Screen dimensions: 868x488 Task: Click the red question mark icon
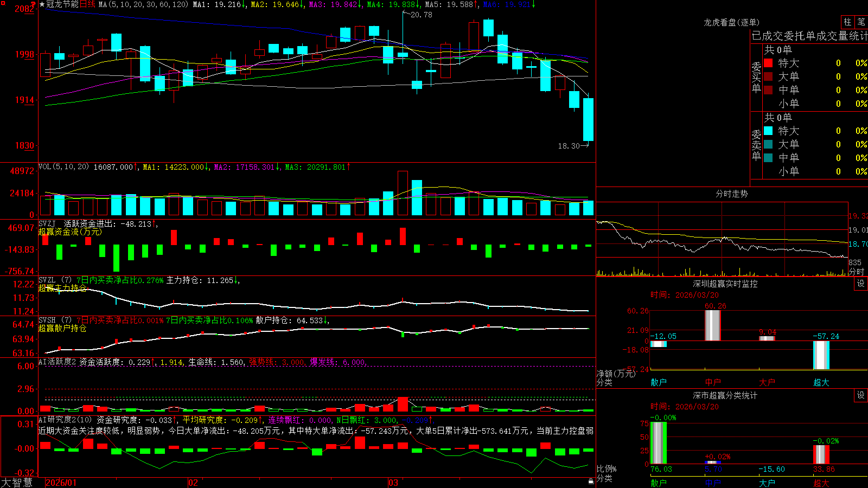coord(33,4)
